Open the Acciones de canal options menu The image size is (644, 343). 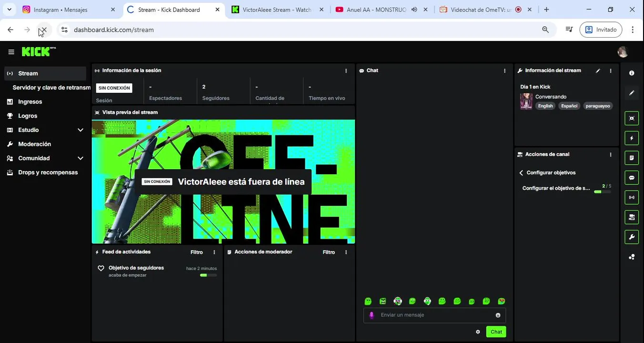pos(611,154)
